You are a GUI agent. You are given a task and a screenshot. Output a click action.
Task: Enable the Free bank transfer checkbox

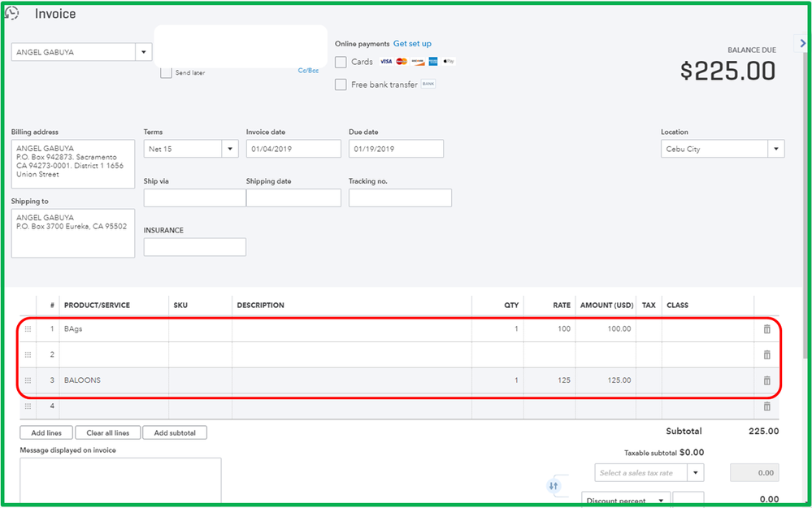pyautogui.click(x=341, y=85)
